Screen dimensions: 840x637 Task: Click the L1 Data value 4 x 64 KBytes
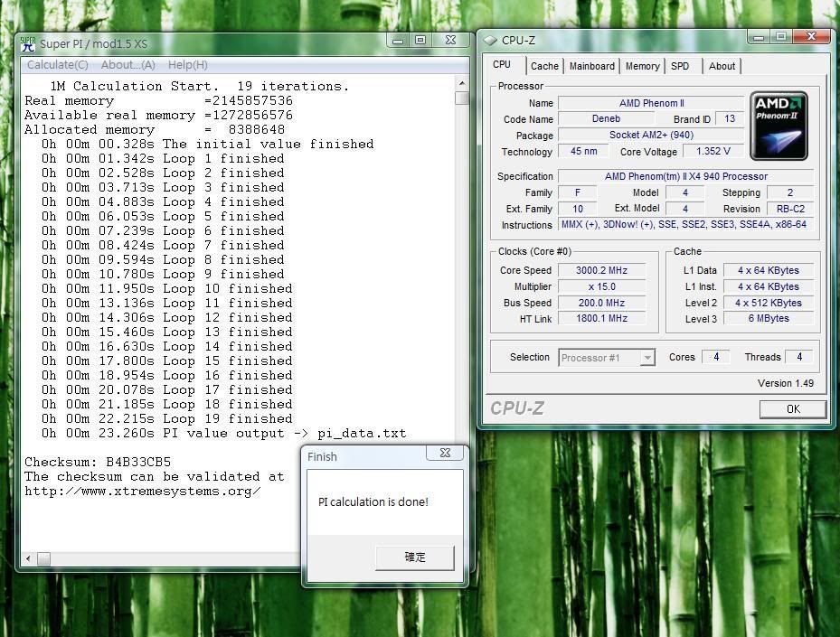[x=769, y=270]
